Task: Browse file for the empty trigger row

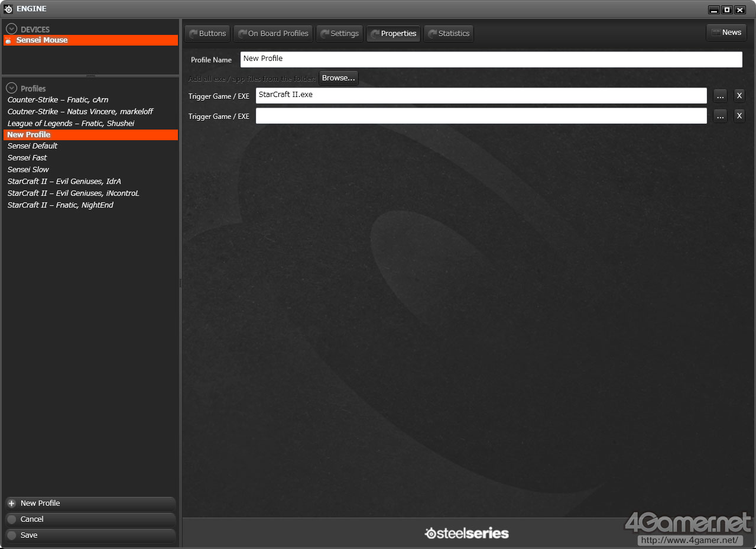Action: tap(720, 116)
